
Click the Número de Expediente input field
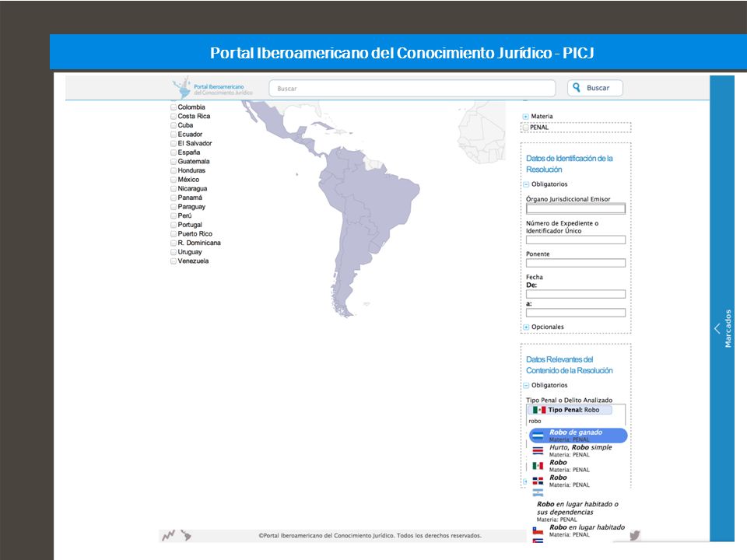[x=576, y=240]
